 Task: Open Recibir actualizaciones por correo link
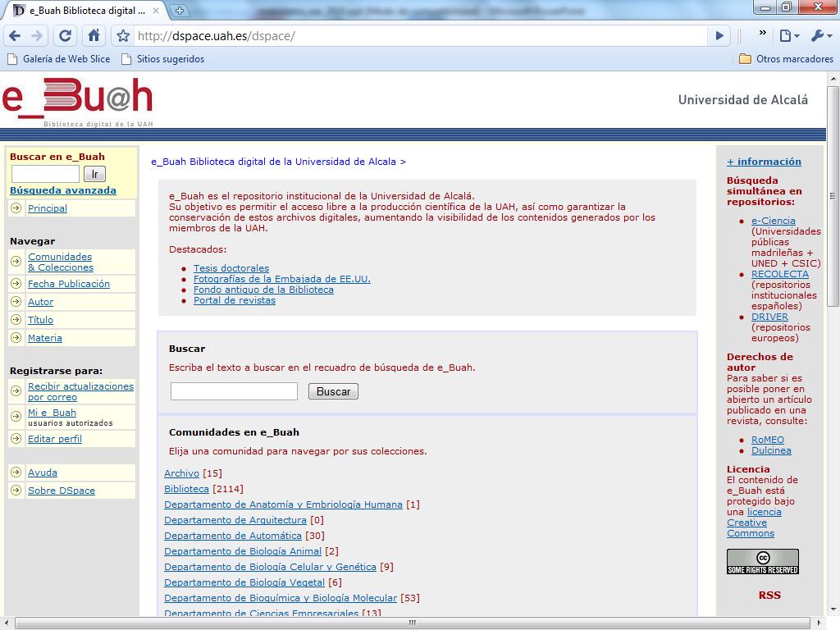coord(81,391)
